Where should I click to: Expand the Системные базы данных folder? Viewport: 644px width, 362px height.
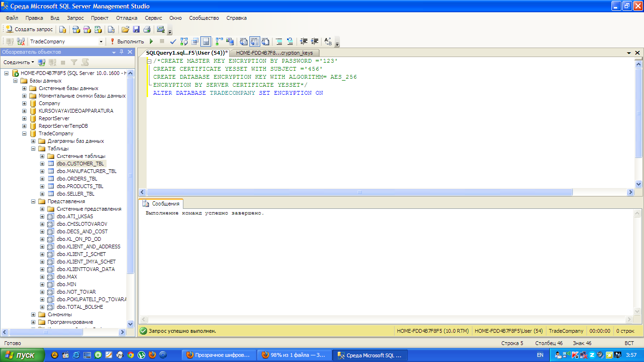click(x=24, y=88)
